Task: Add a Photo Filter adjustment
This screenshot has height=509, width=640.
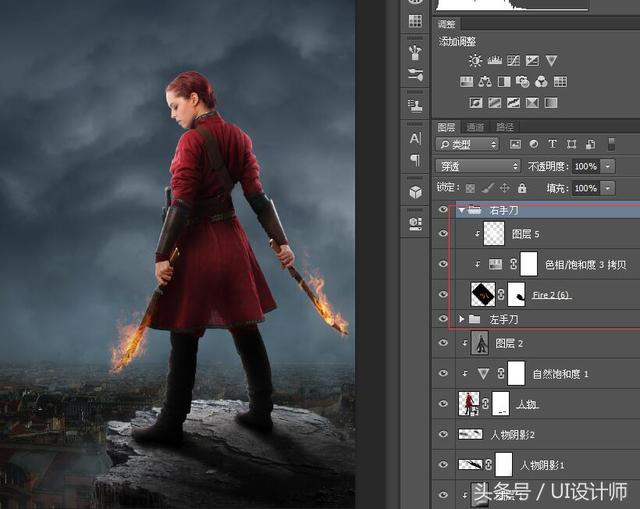Action: (522, 82)
